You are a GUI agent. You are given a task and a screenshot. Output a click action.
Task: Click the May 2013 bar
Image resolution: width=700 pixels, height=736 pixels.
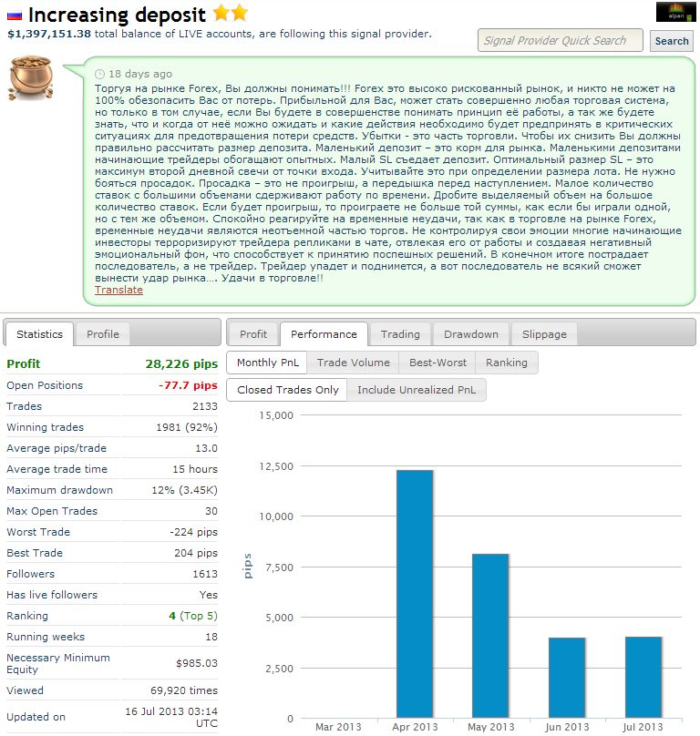[490, 636]
